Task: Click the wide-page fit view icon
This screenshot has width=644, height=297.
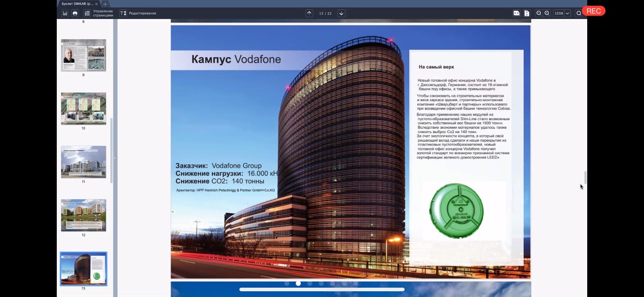Action: (x=516, y=13)
